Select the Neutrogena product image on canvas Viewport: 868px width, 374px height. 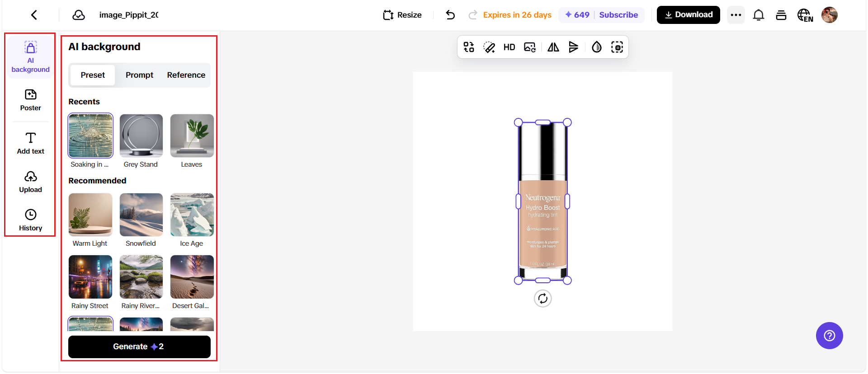click(543, 201)
